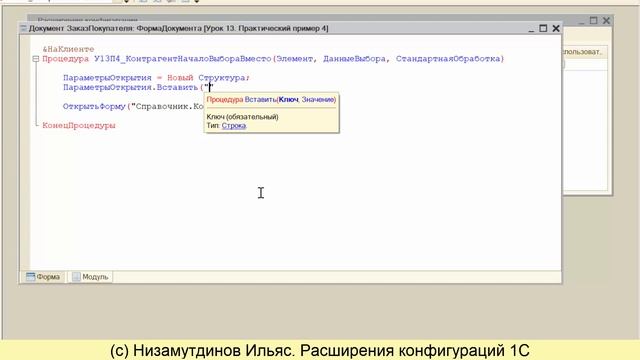Click the СтандартнаяОбработка parameter
Image resolution: width=640 pixels, height=360 pixels.
(x=448, y=59)
